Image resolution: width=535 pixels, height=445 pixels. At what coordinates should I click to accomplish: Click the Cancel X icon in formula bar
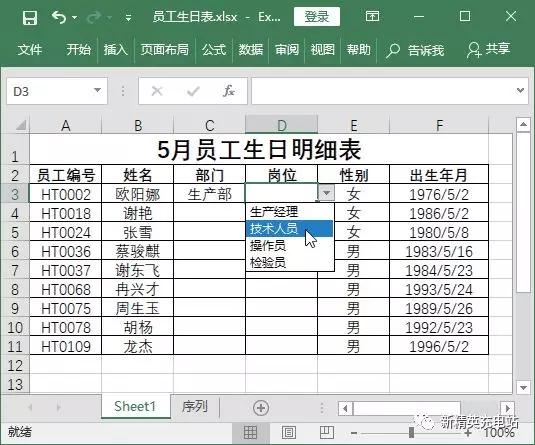click(157, 91)
